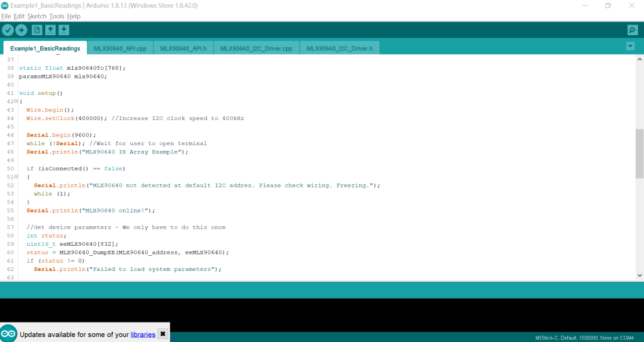Minimize the Arduino window
This screenshot has height=342, width=644.
(x=585, y=6)
